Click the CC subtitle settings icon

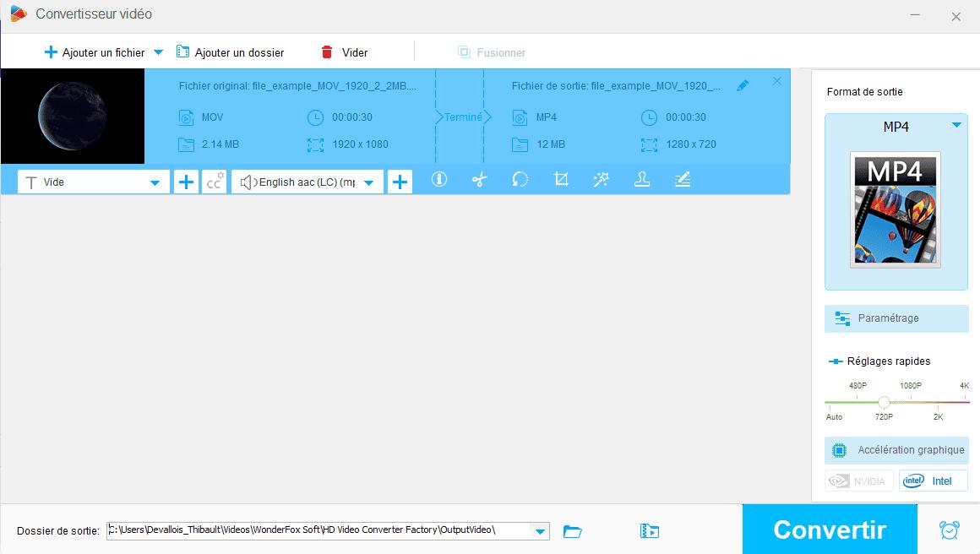215,182
